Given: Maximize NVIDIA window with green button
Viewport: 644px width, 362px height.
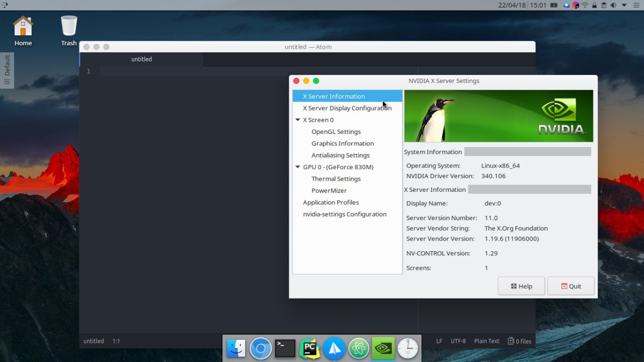Looking at the screenshot, I should tap(316, 81).
